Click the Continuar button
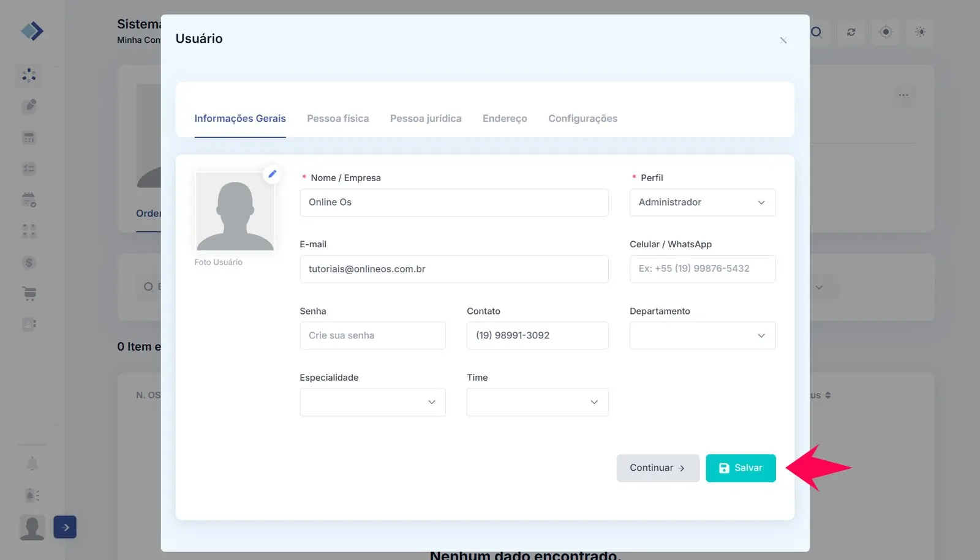This screenshot has height=560, width=980. click(x=657, y=468)
